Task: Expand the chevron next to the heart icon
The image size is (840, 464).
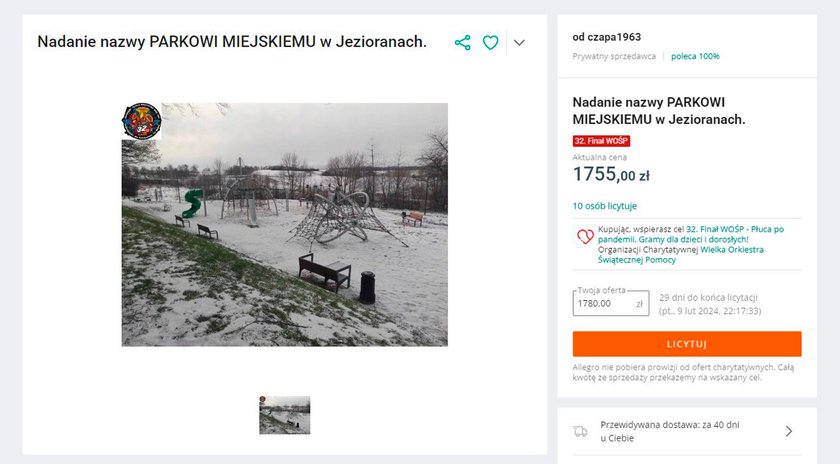Action: tap(519, 42)
